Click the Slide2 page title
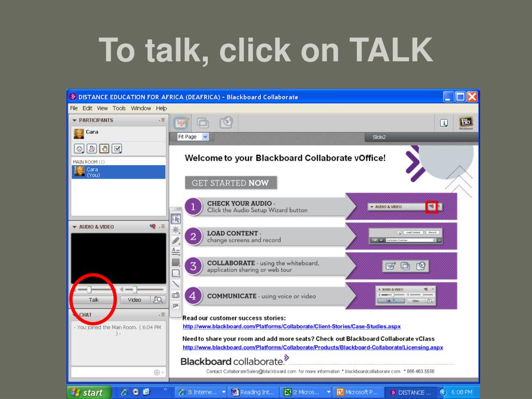532x399 pixels. tap(379, 137)
